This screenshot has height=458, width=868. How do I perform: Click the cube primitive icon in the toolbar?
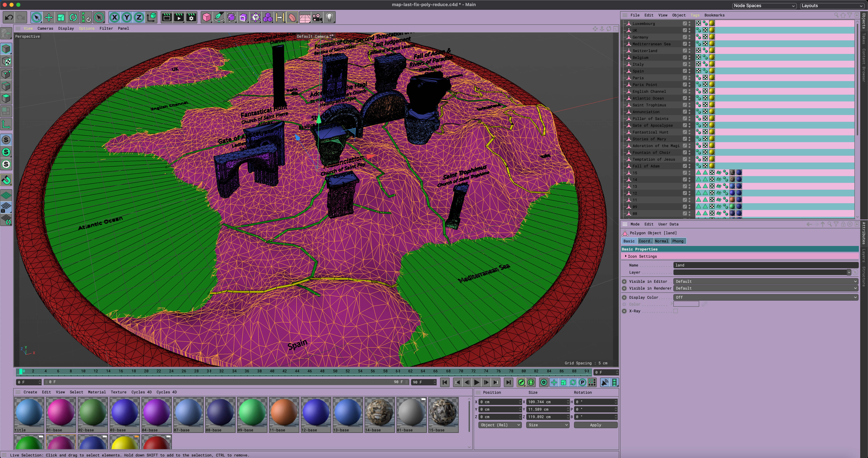click(206, 17)
